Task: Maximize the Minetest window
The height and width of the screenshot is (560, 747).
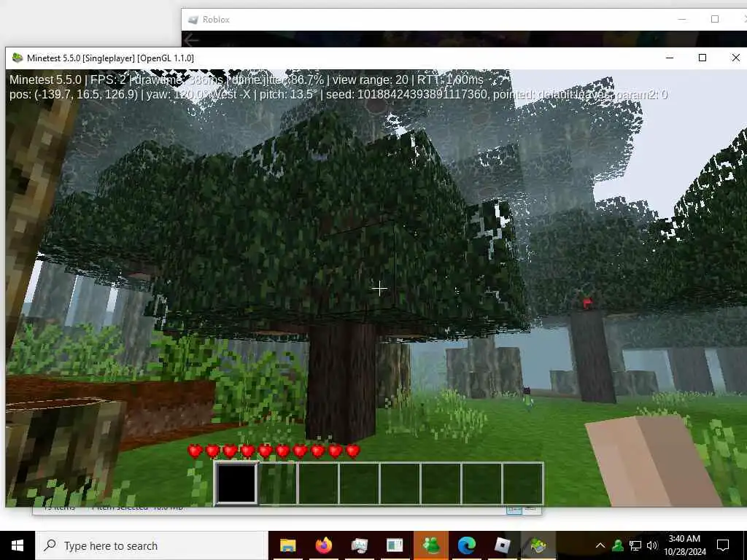Action: pos(703,58)
